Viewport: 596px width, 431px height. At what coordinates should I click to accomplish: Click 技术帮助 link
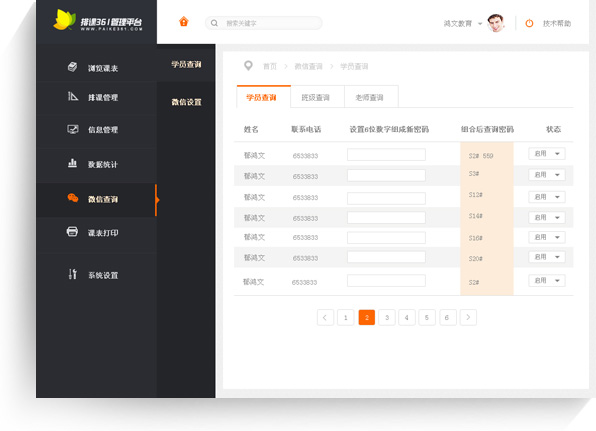tap(557, 24)
